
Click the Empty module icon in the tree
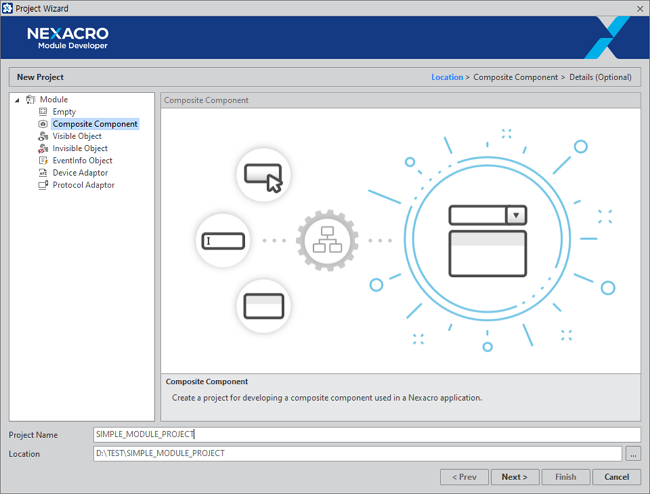tap(43, 112)
